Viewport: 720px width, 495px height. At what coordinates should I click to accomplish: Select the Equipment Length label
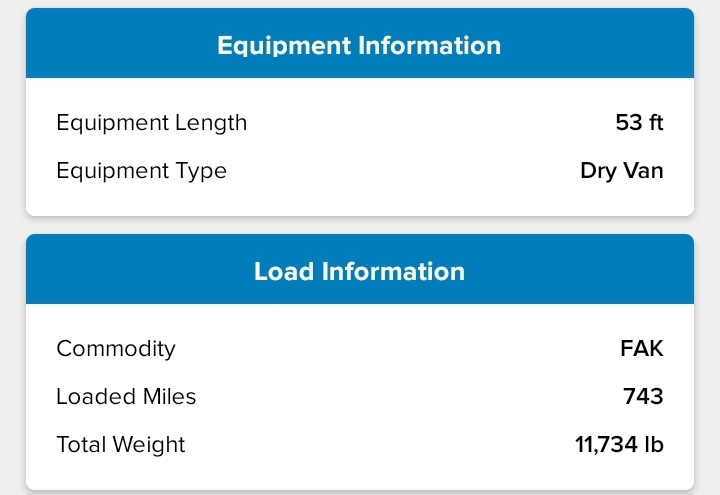151,123
